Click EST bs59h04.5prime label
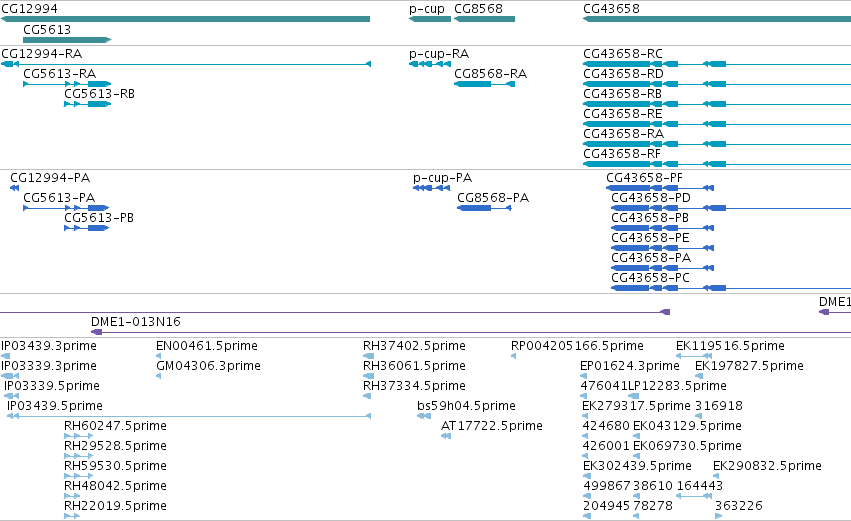Image resolution: width=851 pixels, height=521 pixels. coord(466,406)
